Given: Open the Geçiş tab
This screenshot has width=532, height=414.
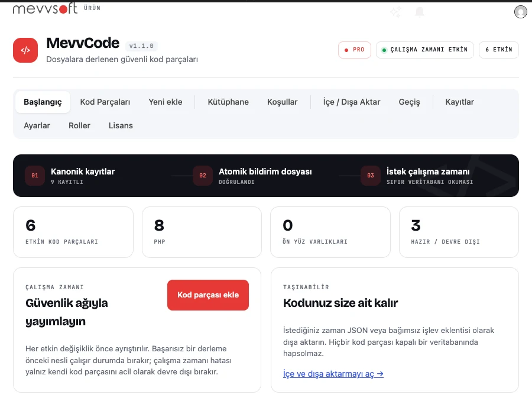Looking at the screenshot, I should [409, 102].
